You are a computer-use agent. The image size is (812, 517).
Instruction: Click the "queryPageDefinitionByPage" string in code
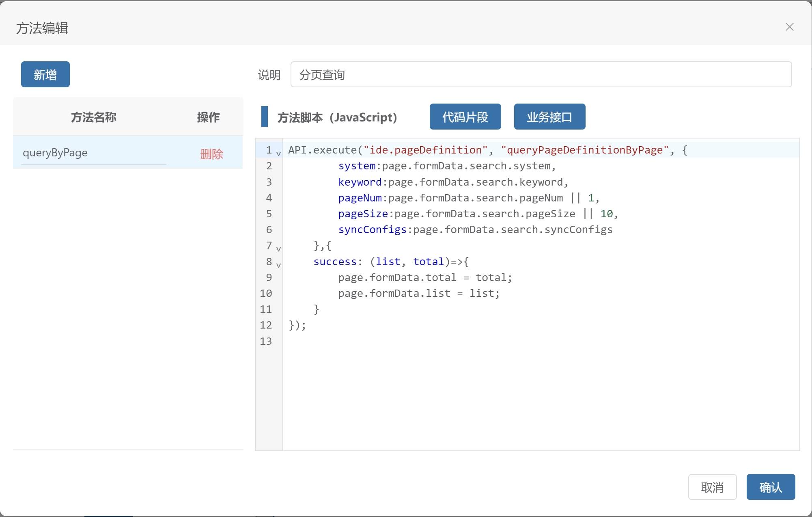(x=584, y=150)
